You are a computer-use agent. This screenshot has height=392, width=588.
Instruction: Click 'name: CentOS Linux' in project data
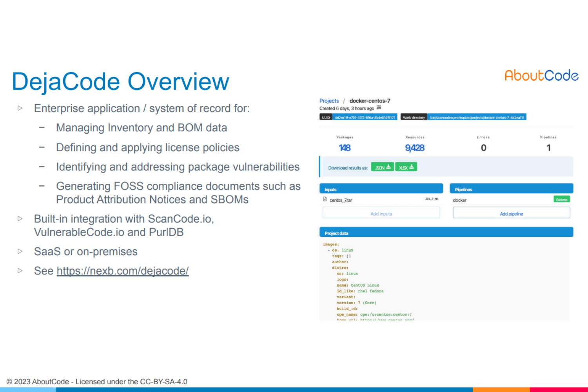[x=358, y=285]
